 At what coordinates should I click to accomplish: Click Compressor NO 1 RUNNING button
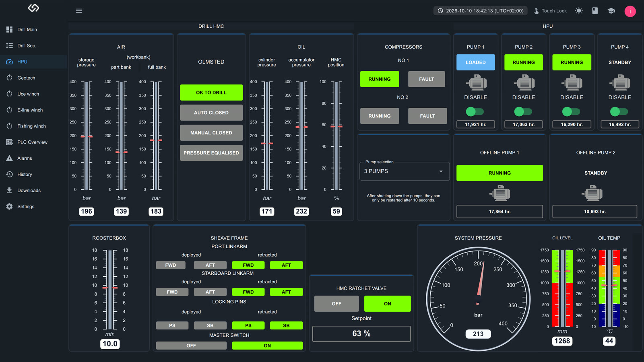[380, 79]
